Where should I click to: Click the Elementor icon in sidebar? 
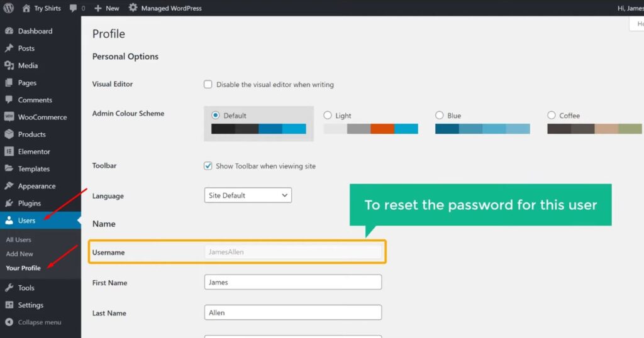(x=9, y=151)
